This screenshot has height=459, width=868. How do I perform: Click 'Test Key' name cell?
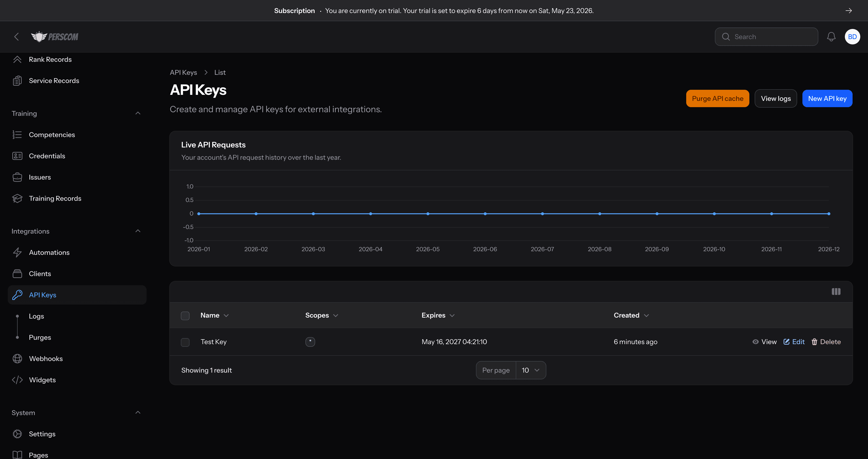click(214, 342)
